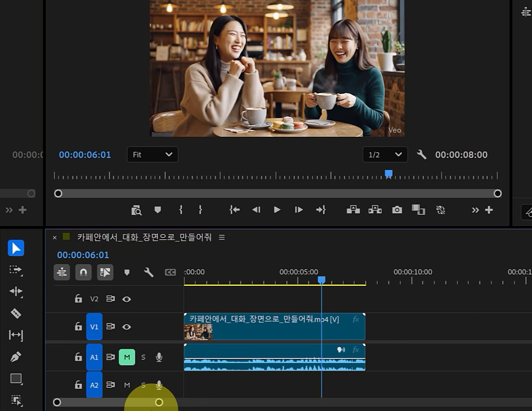Step forward one frame
Screen dimensions: 532x411
299,210
